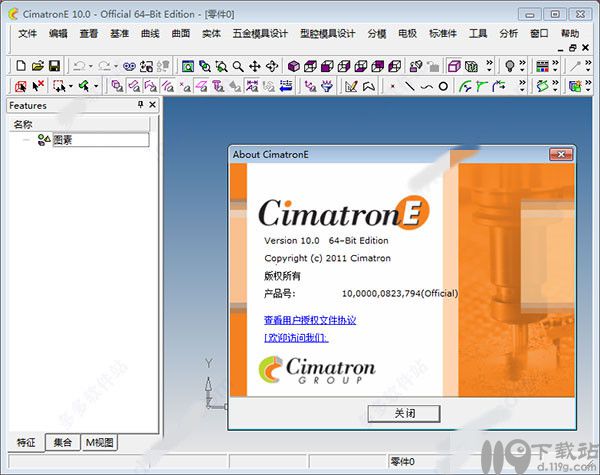Viewport: 600px width, 475px height.
Task: Close the About CimatronE dialog with X
Action: click(x=561, y=155)
